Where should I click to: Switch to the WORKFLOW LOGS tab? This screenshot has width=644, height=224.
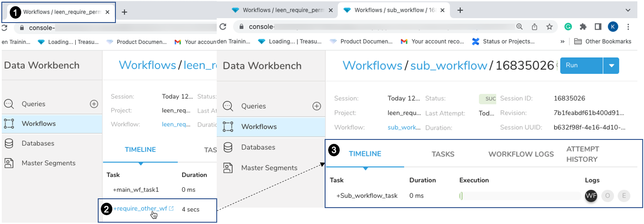[x=521, y=154]
